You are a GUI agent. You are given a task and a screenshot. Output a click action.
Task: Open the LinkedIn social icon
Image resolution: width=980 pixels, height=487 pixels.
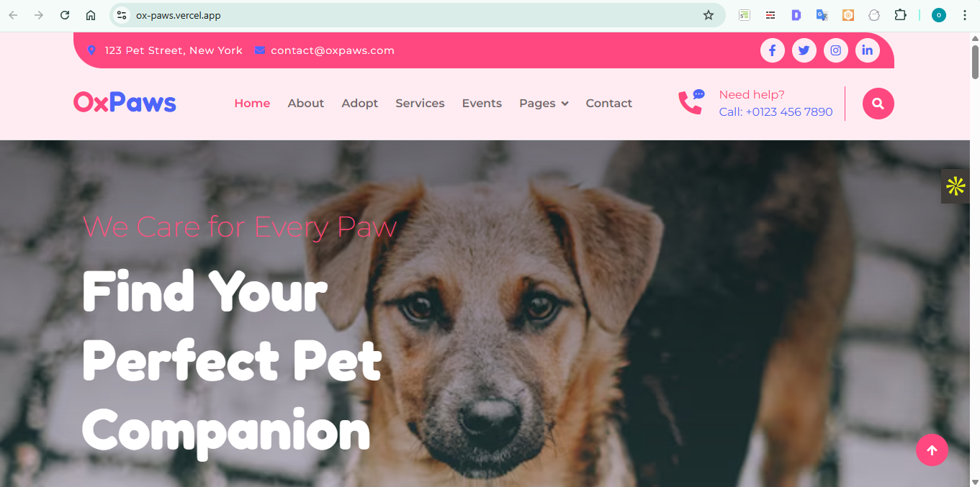[867, 50]
